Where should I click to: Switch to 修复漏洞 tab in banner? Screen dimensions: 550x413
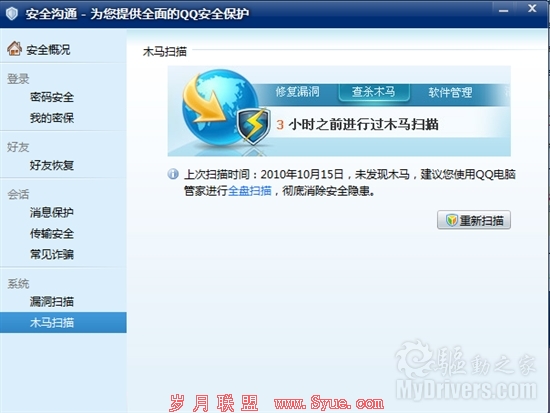(297, 92)
